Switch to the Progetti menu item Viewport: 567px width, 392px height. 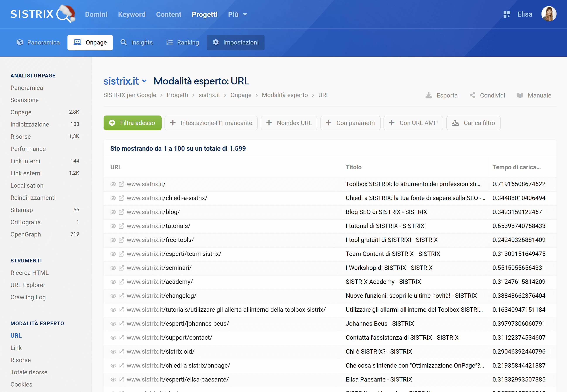(x=205, y=14)
